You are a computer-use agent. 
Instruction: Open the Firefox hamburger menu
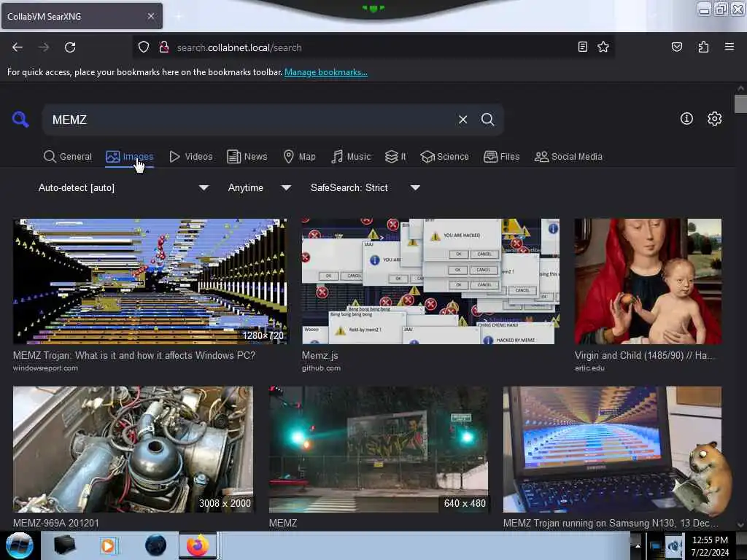729,47
